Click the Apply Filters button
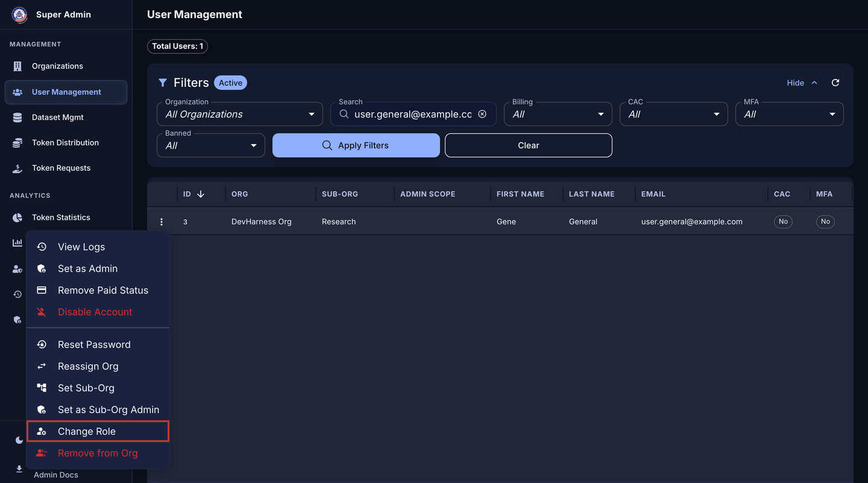This screenshot has width=868, height=483. 356,145
